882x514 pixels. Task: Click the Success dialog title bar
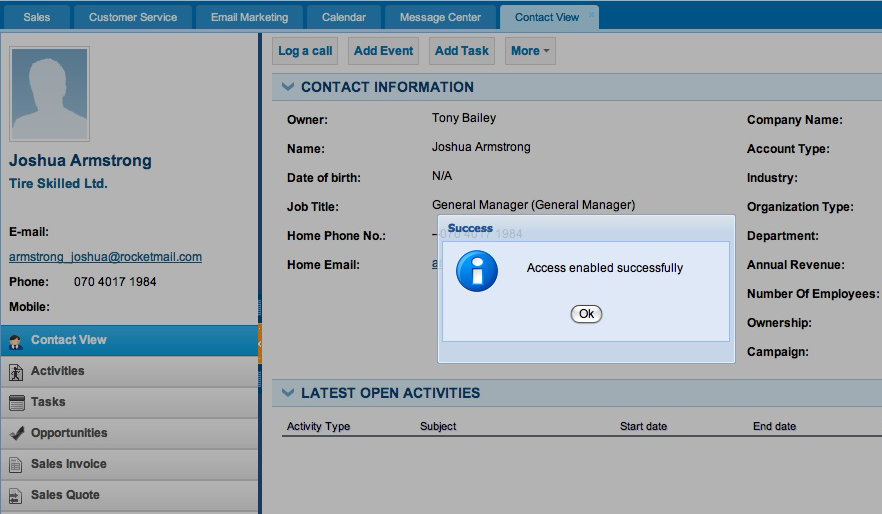click(x=586, y=228)
